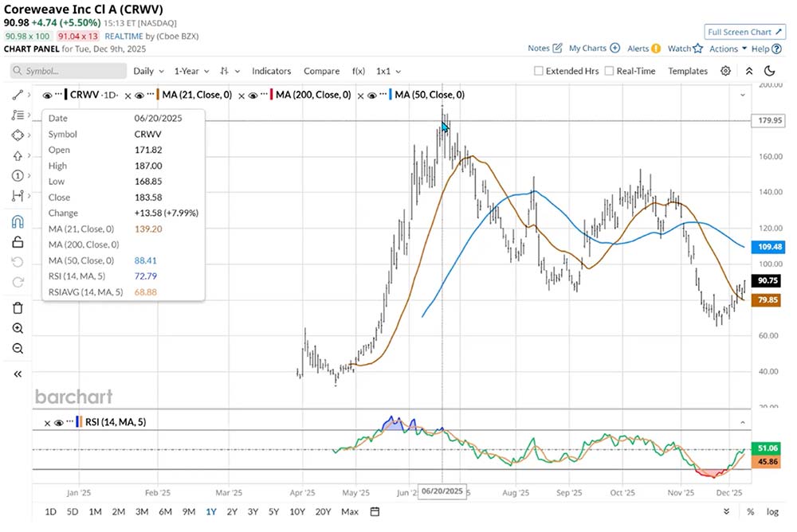The image size is (797, 532).
Task: Hide the MA (200, Close, 0) study
Action: [253, 94]
